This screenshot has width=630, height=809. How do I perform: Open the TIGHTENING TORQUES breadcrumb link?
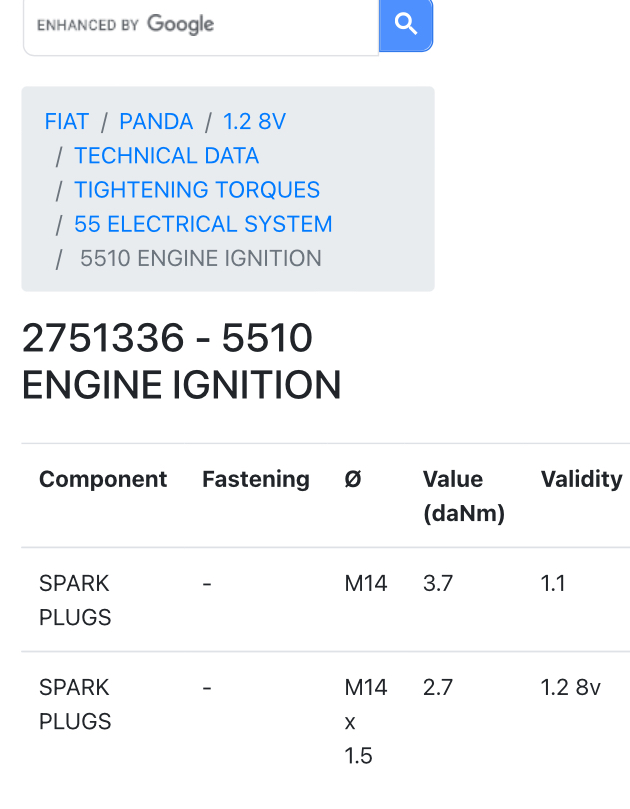click(197, 190)
